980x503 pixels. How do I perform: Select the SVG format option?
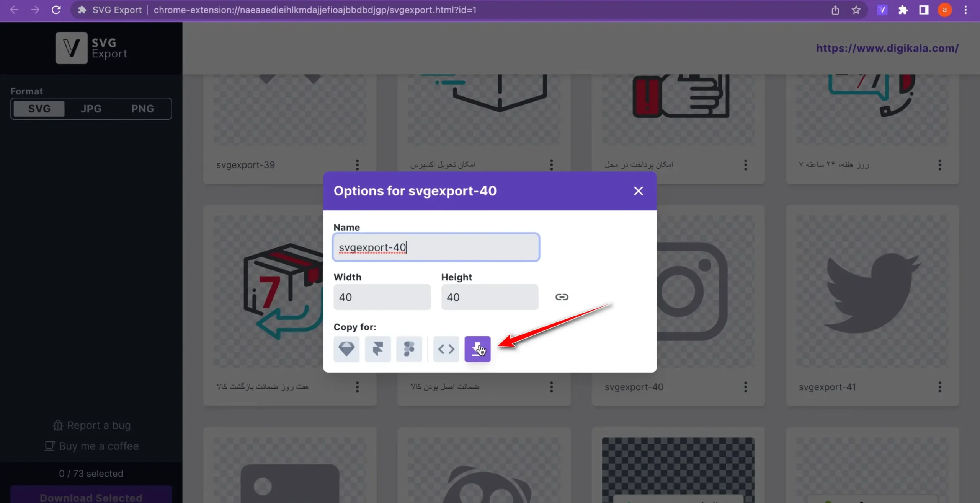(x=39, y=109)
